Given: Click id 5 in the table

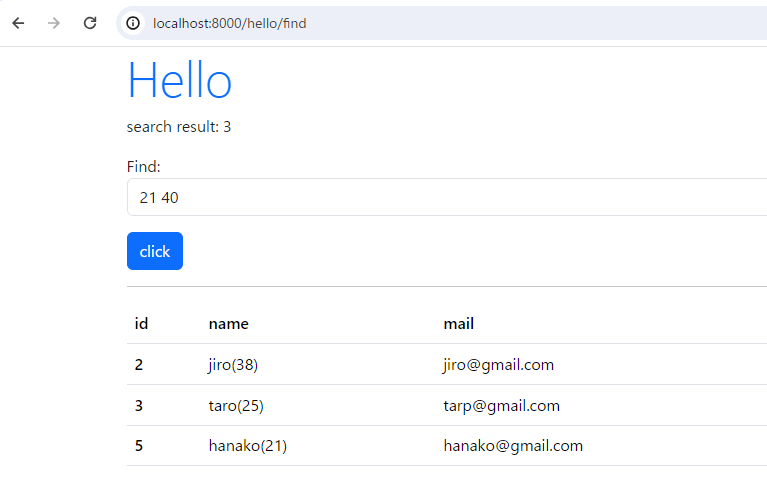Looking at the screenshot, I should point(139,446).
